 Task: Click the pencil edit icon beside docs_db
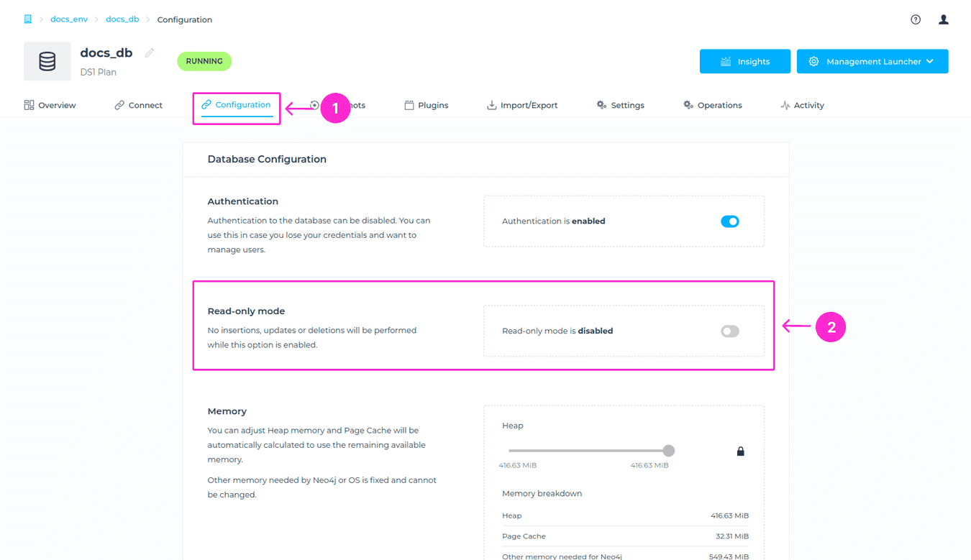(x=150, y=52)
